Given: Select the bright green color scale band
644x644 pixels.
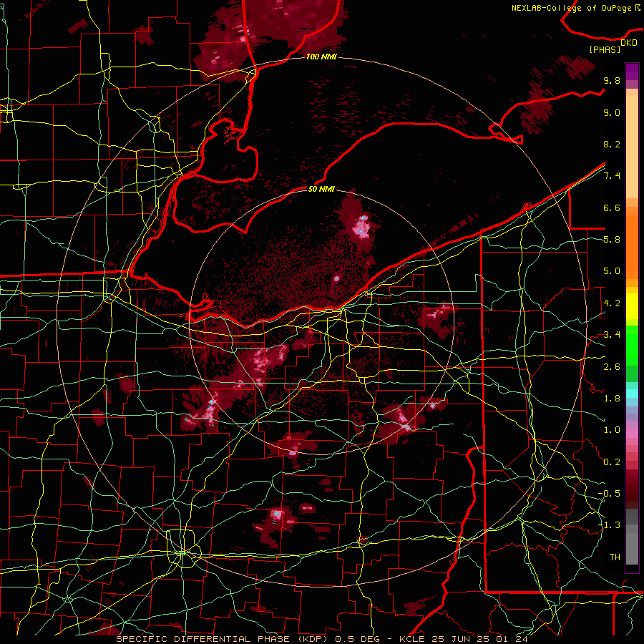Looking at the screenshot, I should click(x=632, y=346).
